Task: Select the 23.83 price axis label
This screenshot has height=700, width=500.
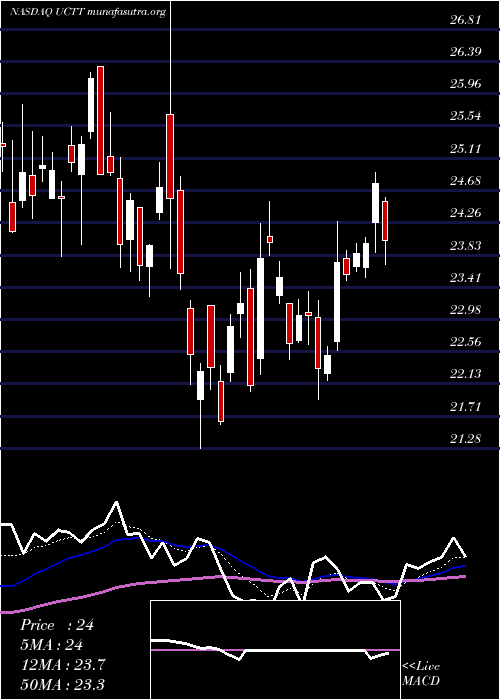Action: point(465,246)
